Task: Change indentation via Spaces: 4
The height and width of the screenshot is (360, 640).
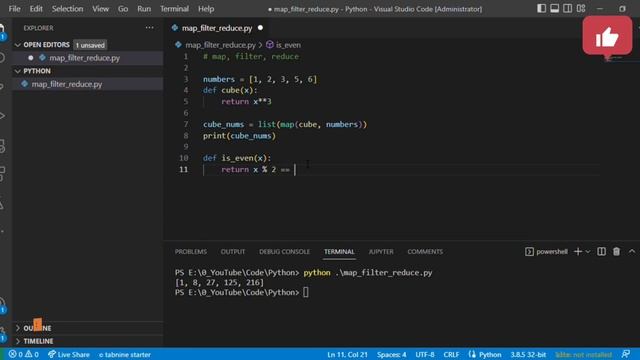Action: [x=391, y=354]
